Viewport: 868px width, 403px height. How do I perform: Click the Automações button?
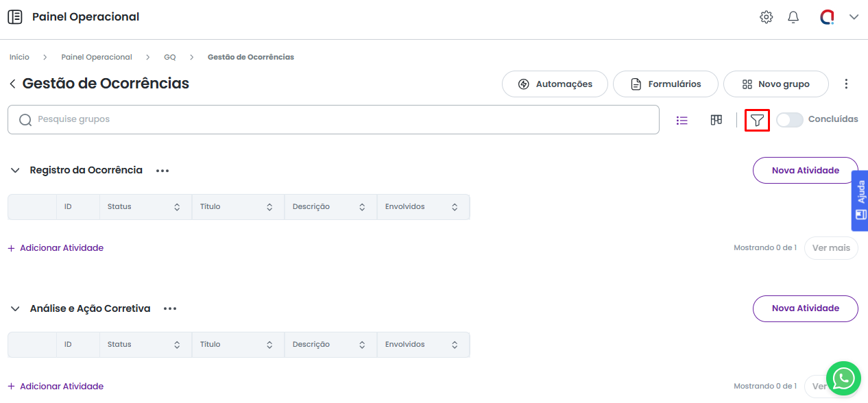click(555, 84)
